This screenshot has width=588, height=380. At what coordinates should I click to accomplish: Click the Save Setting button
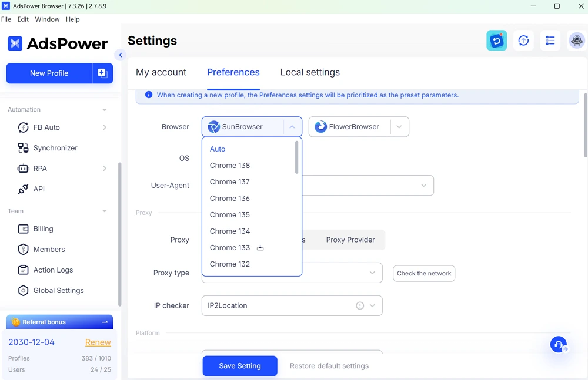[240, 366]
